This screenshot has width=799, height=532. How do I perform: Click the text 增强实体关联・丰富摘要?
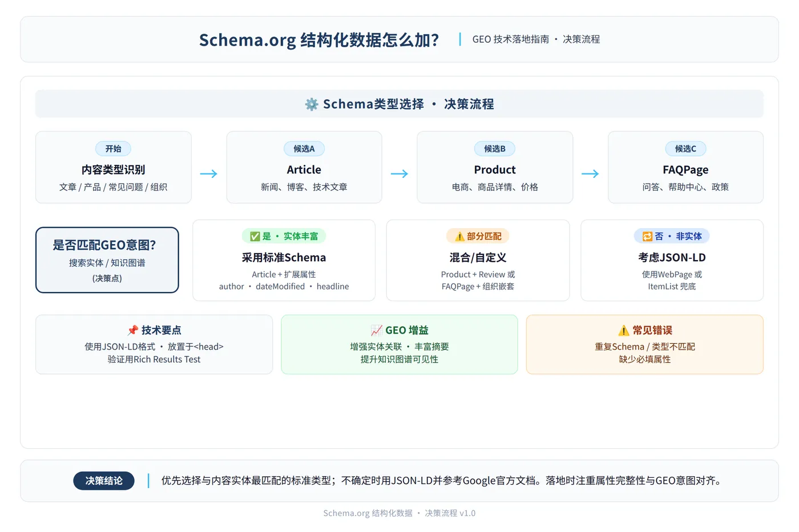point(399,347)
